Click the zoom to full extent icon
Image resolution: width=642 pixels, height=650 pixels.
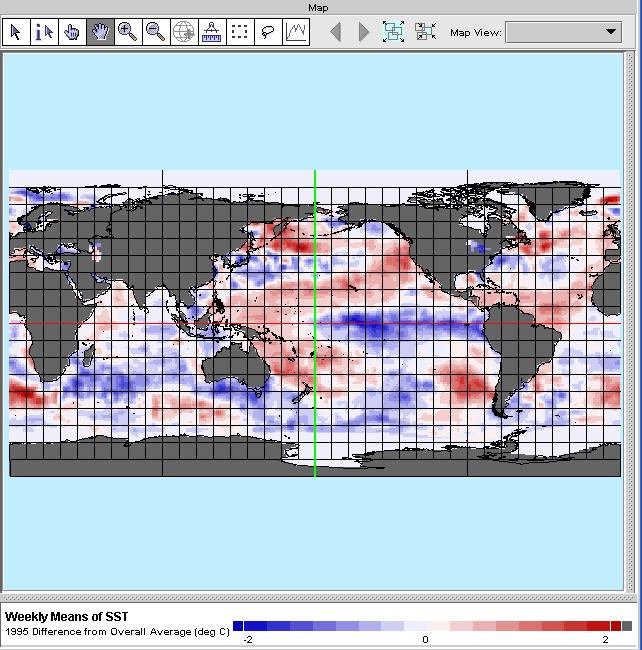point(394,32)
